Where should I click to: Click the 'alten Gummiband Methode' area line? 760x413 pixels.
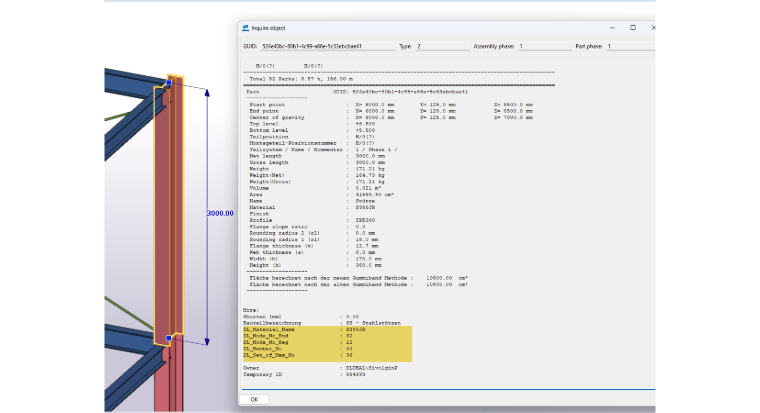tap(359, 285)
